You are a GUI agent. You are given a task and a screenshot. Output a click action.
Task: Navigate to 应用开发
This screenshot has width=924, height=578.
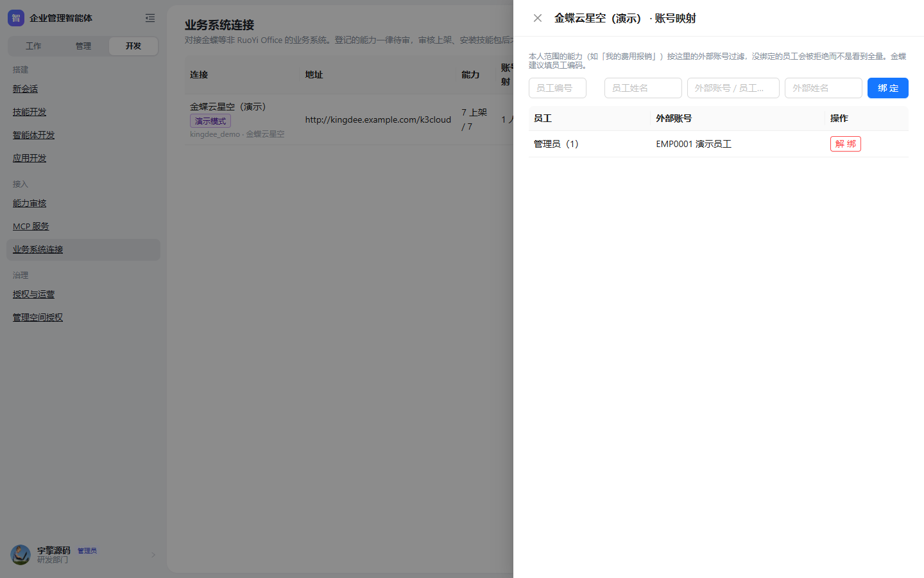(30, 159)
